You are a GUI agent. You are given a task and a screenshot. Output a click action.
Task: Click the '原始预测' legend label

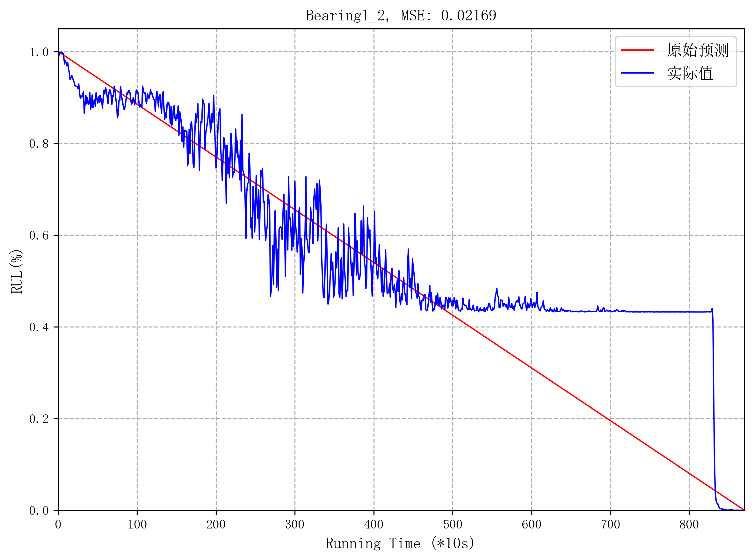pos(697,50)
